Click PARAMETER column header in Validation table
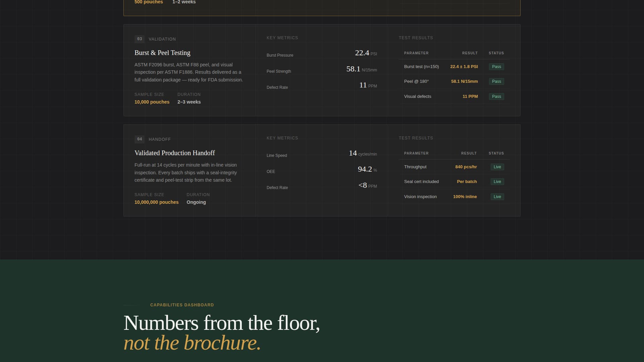The width and height of the screenshot is (644, 362). 416,53
